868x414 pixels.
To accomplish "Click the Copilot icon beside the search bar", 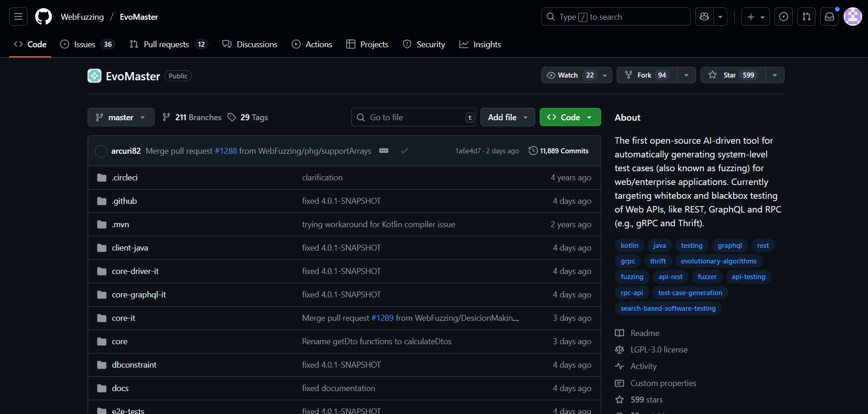I will click(x=704, y=17).
